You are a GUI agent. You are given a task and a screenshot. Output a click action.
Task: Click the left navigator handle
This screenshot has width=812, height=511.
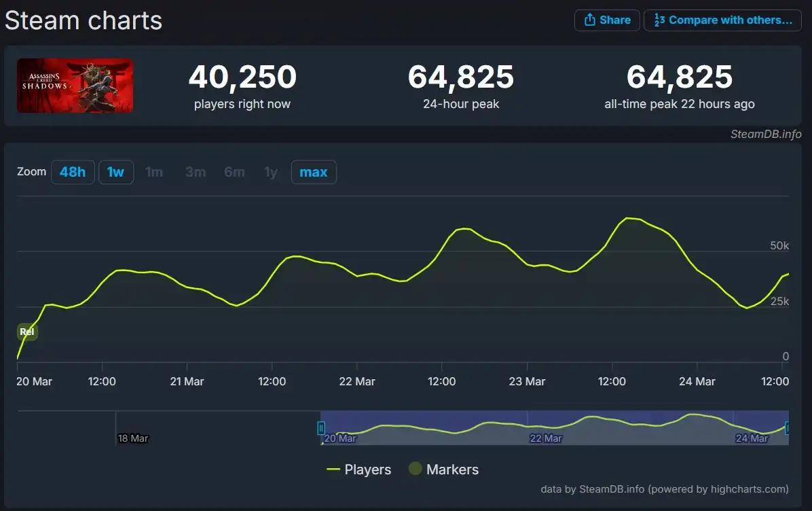tap(321, 427)
